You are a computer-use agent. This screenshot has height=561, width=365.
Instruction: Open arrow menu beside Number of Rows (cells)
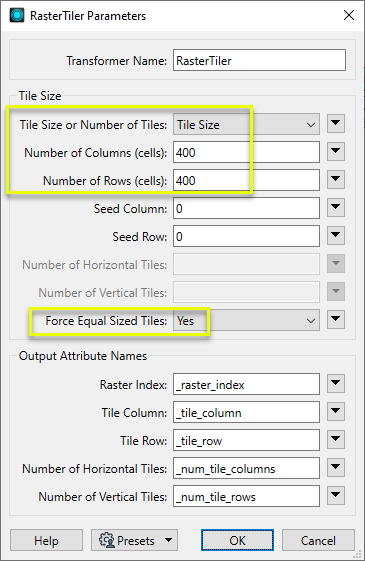pyautogui.click(x=336, y=179)
